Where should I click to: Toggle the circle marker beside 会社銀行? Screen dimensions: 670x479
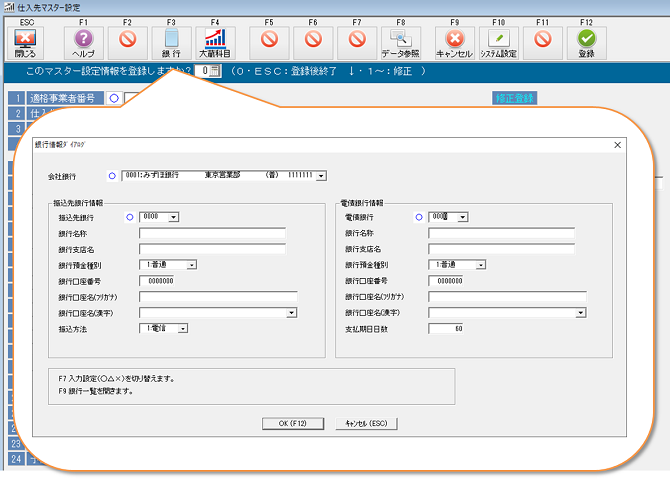click(x=111, y=176)
